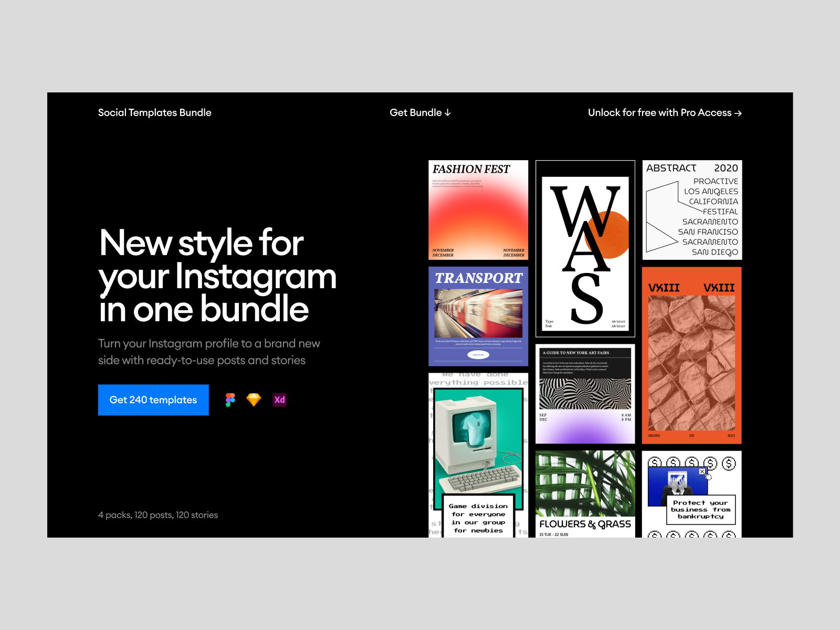Open the Protect your business thumbnail
The image size is (840, 630).
pyautogui.click(x=692, y=494)
